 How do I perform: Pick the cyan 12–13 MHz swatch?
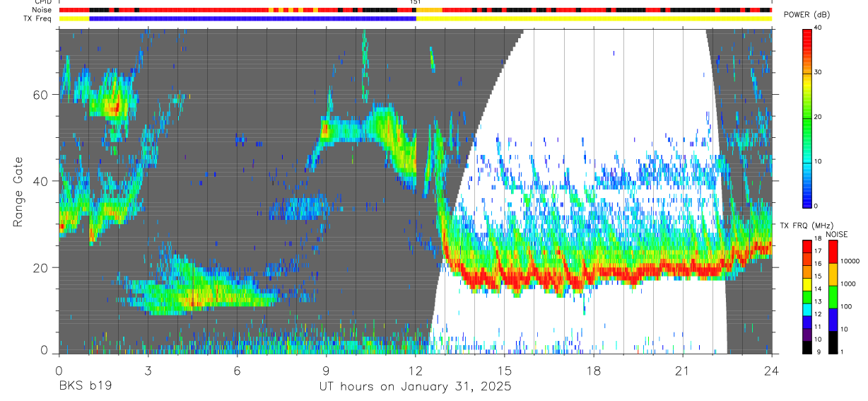[807, 309]
